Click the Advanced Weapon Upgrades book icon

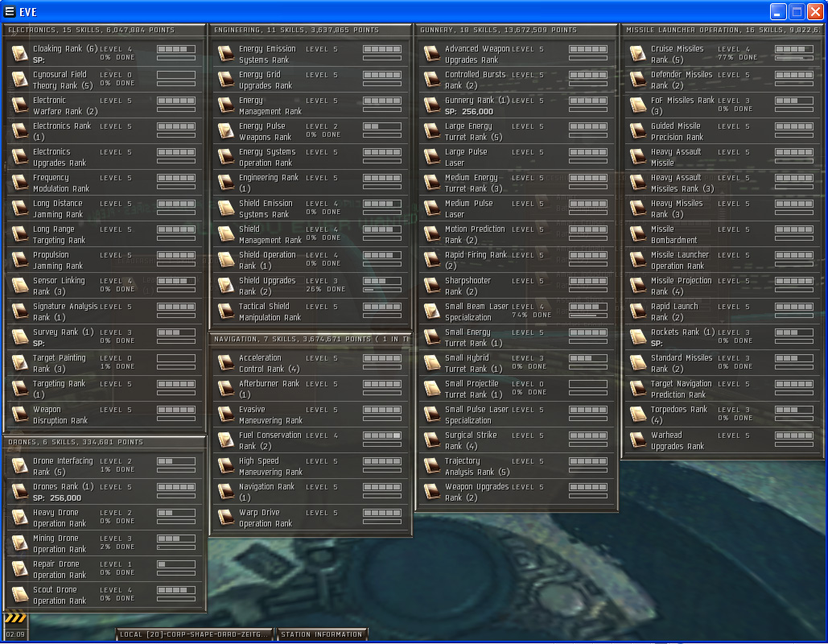431,53
